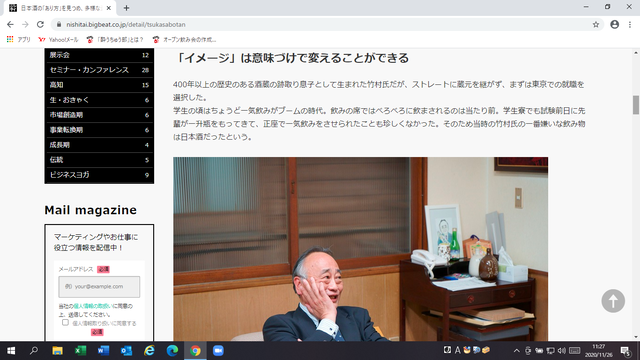Open the 「酔うちゅう部」とは？ bookmark
Viewport: 640px width, 360px height.
pyautogui.click(x=115, y=40)
